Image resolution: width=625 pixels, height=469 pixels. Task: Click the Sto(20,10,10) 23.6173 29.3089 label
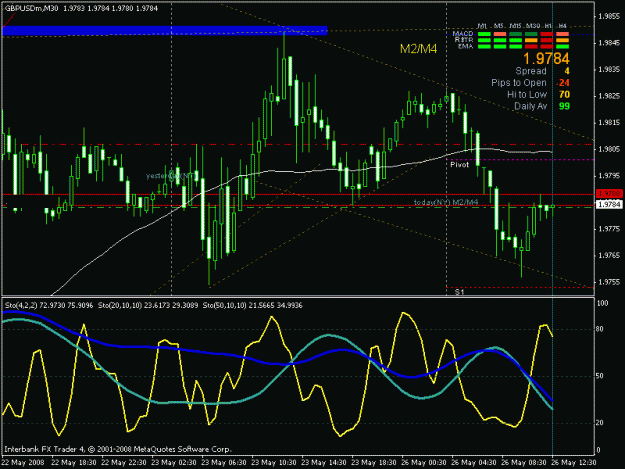pos(148,306)
